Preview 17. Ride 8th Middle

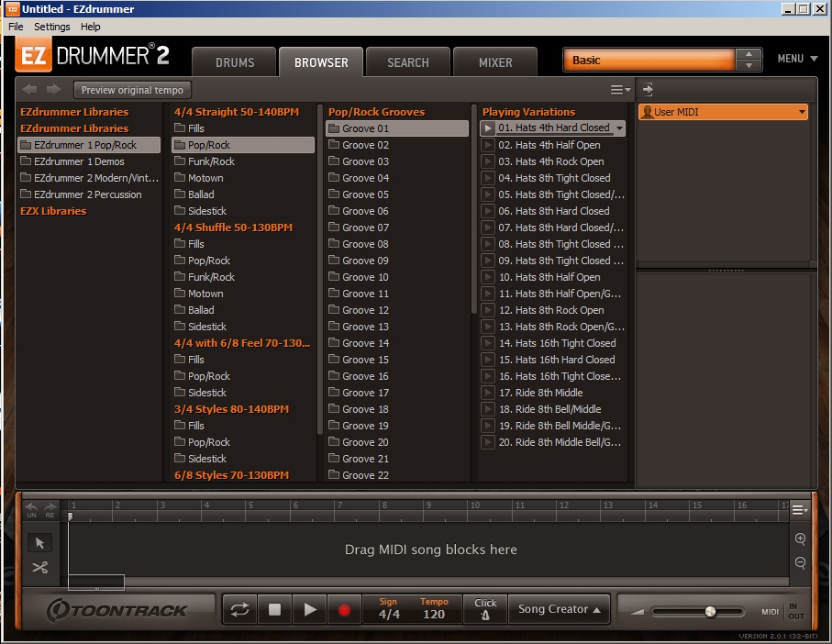pos(488,393)
